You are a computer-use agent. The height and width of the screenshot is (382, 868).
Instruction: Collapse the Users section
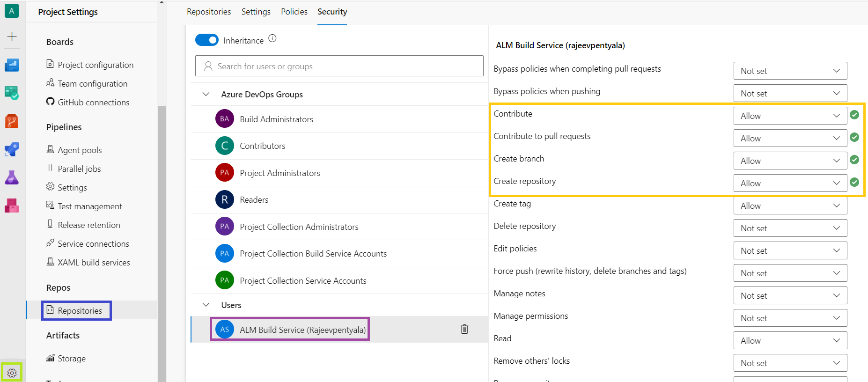coord(206,305)
